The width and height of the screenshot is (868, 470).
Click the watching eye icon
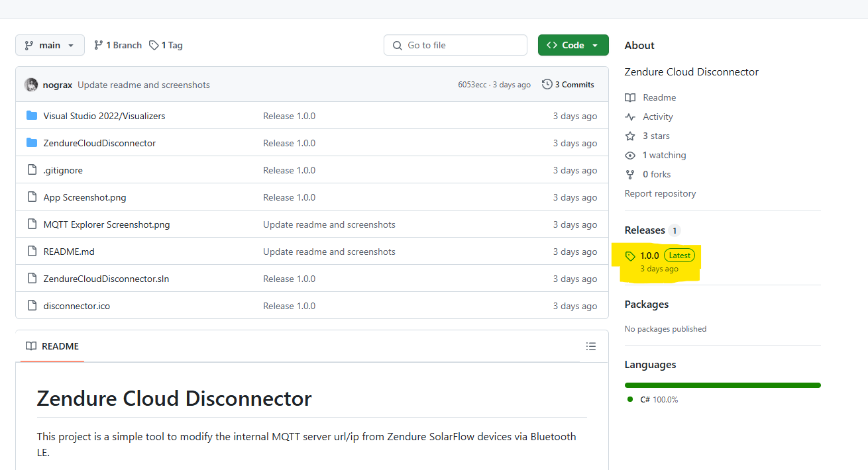630,155
